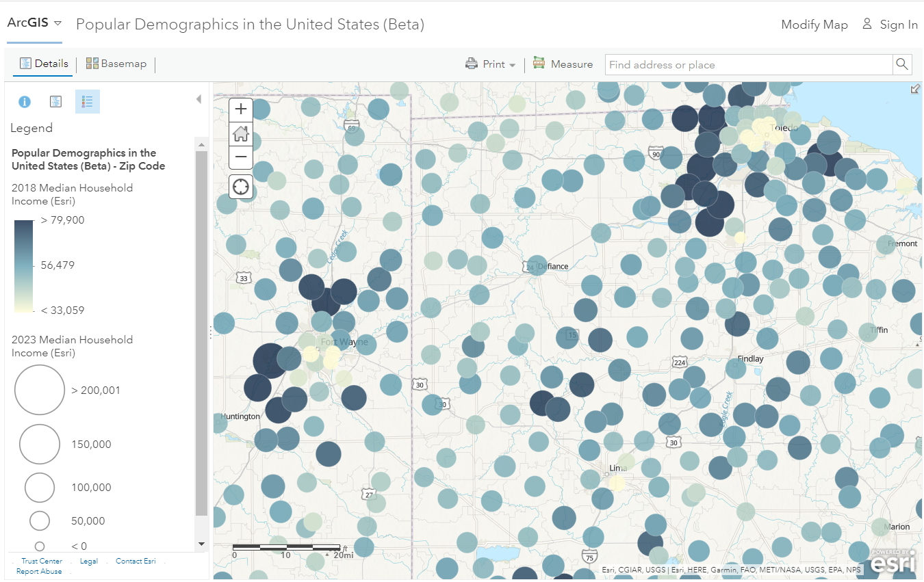The height and width of the screenshot is (582, 924).
Task: Toggle the overview map corner arrow
Action: [915, 89]
